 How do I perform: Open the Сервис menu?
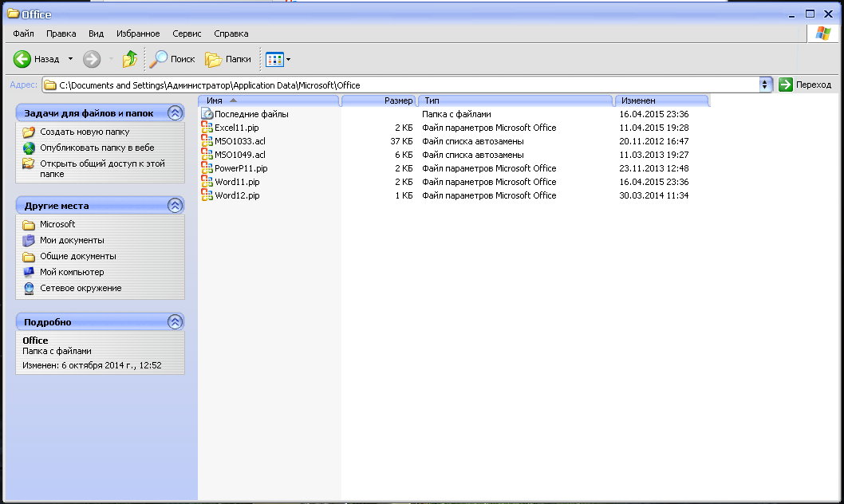coord(187,33)
